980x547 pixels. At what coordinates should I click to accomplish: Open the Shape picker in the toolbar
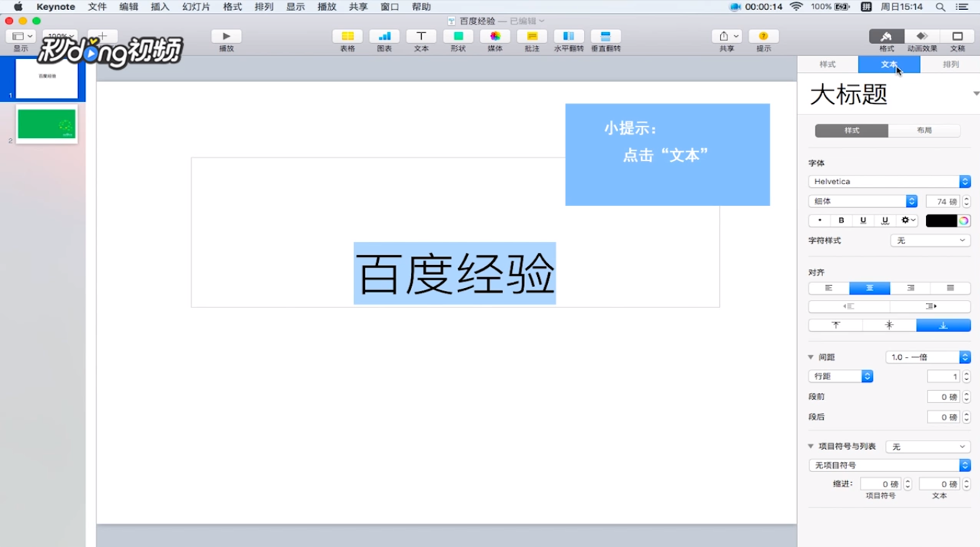click(x=458, y=36)
